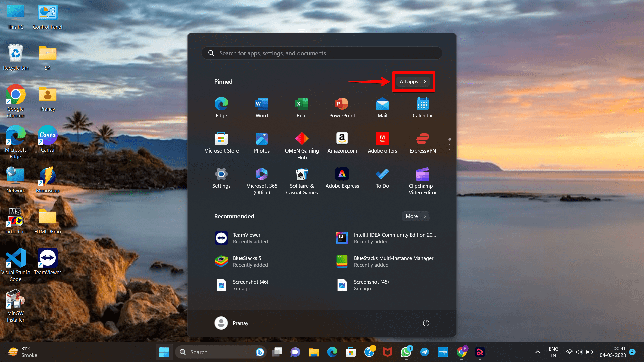
Task: Select Visual Studio Code desktop shortcut
Action: (x=16, y=265)
